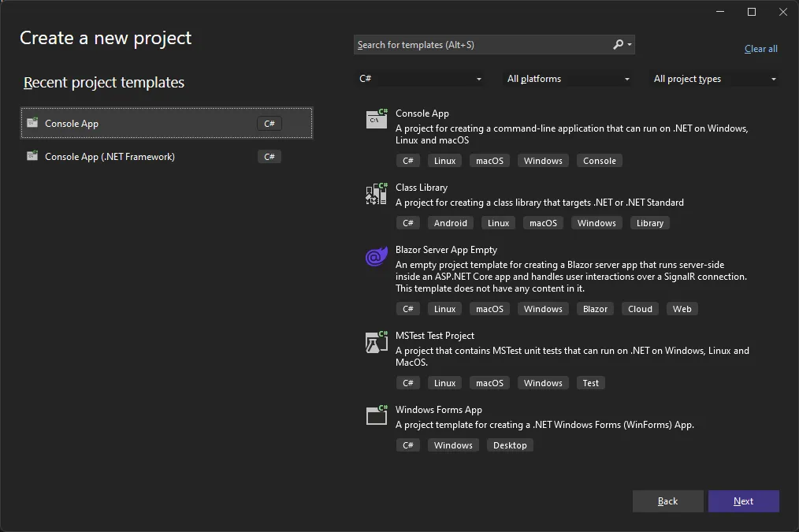Click the Console App template icon
The width and height of the screenshot is (799, 532).
[376, 118]
